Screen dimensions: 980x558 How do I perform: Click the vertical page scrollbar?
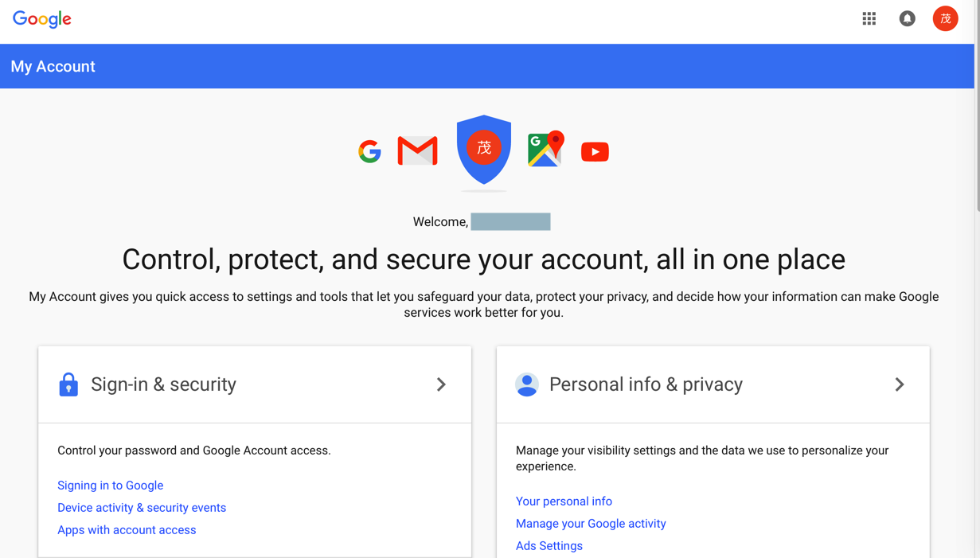click(977, 111)
